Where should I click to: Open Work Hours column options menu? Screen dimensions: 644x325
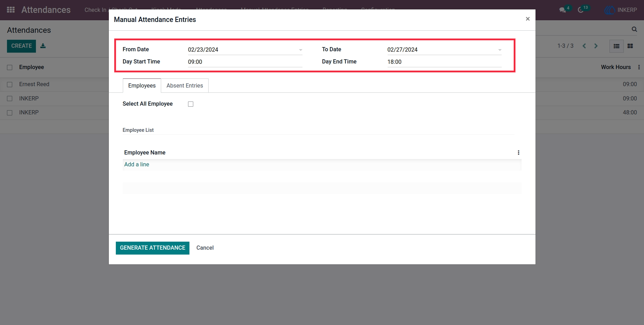pyautogui.click(x=639, y=67)
